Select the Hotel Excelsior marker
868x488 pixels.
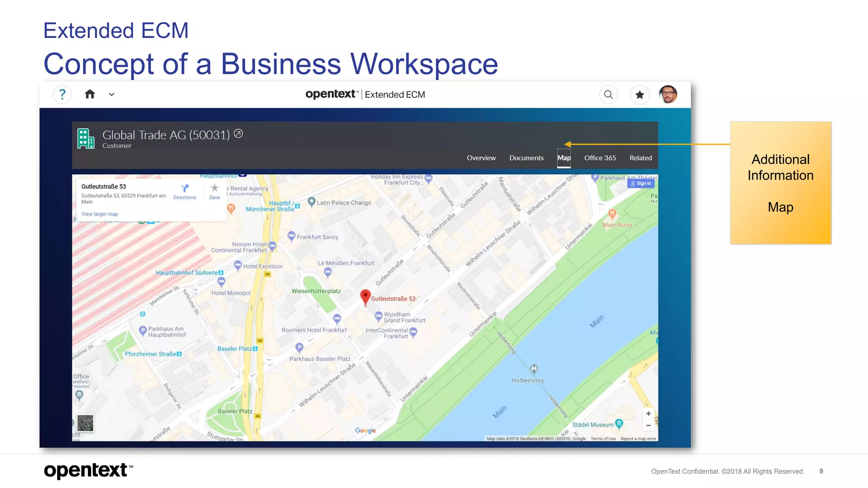click(238, 265)
